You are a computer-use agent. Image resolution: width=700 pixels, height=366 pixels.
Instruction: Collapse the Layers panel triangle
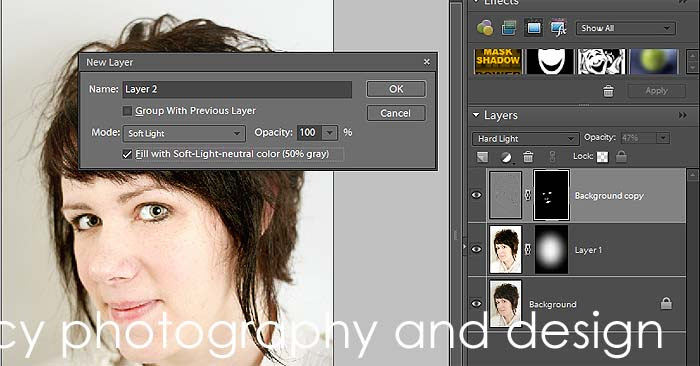pyautogui.click(x=475, y=115)
